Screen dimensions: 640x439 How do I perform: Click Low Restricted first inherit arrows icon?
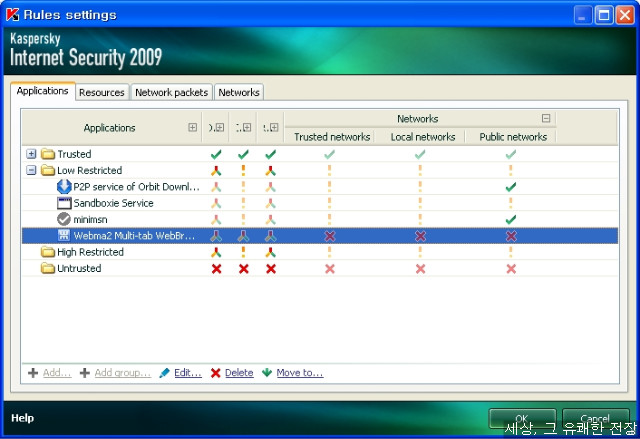[216, 171]
